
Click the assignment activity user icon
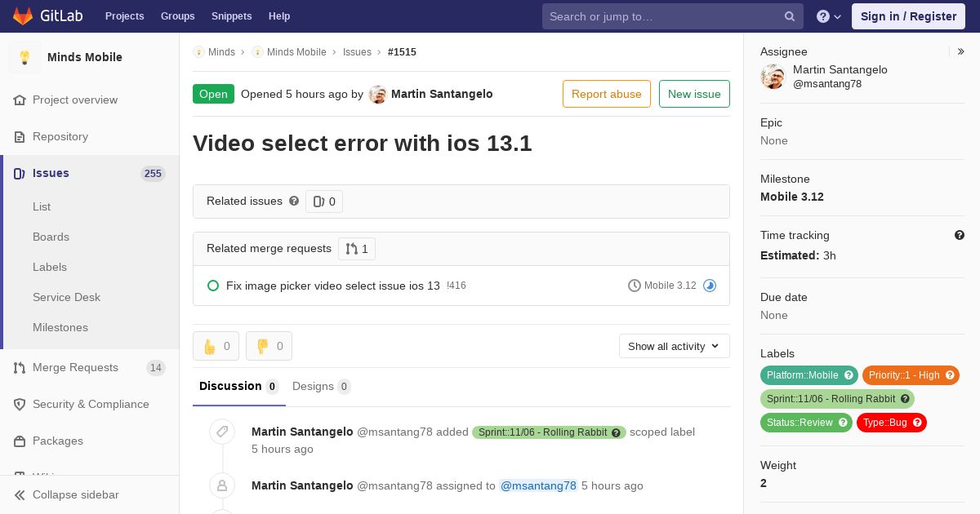[222, 486]
